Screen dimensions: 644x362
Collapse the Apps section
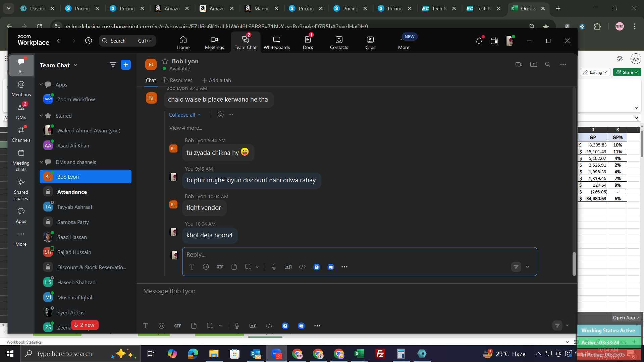click(x=41, y=84)
